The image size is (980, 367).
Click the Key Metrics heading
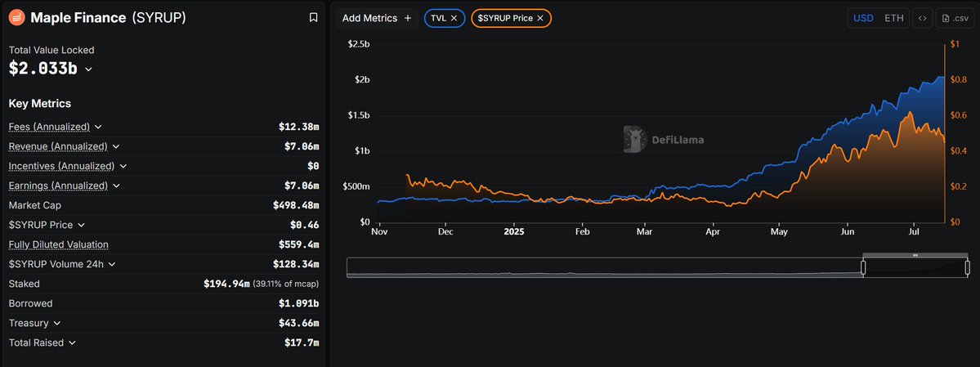[x=40, y=103]
